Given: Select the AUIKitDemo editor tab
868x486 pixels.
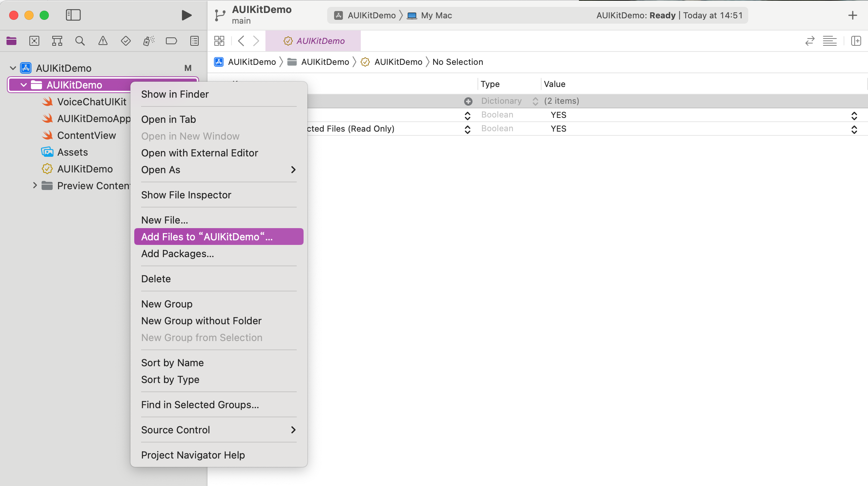Looking at the screenshot, I should point(313,41).
